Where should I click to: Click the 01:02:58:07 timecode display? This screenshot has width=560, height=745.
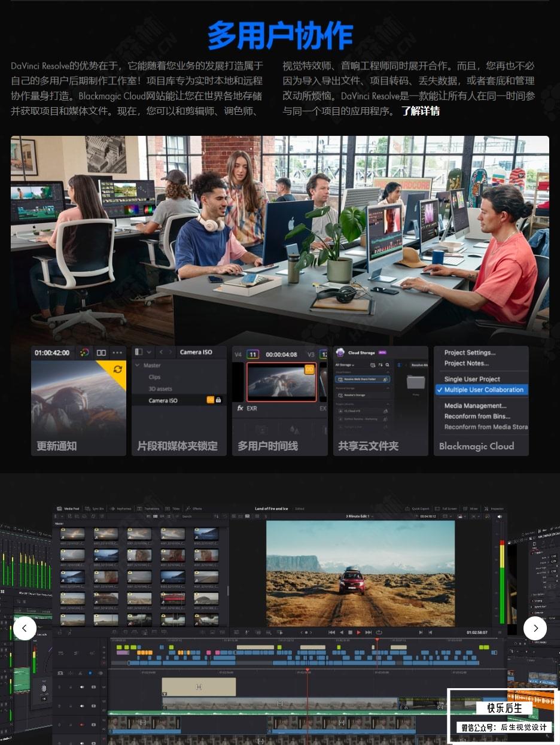click(x=477, y=632)
